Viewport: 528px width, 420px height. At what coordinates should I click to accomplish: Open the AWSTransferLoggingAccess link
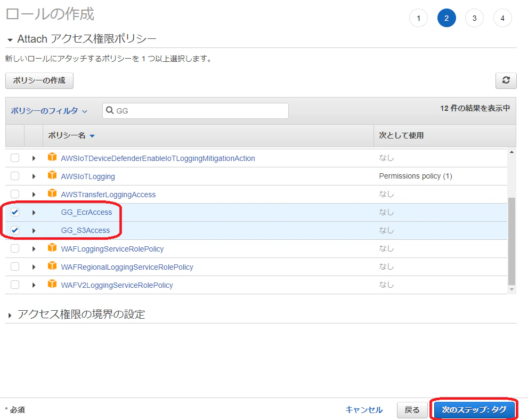109,195
